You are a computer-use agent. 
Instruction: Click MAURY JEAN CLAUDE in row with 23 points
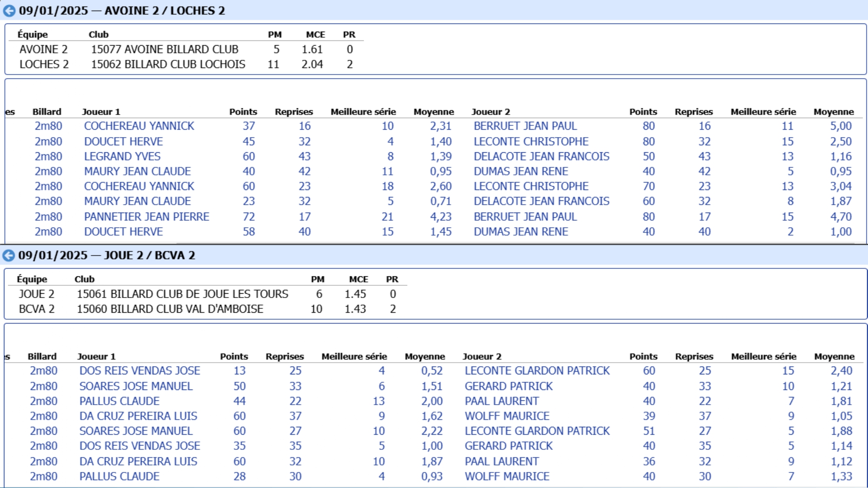click(137, 201)
